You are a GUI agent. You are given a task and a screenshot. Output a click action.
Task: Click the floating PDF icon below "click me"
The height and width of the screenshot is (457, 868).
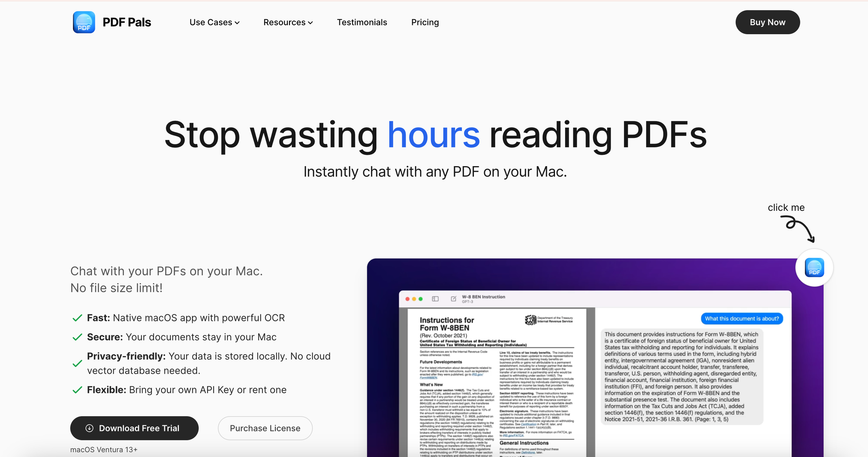pos(814,268)
